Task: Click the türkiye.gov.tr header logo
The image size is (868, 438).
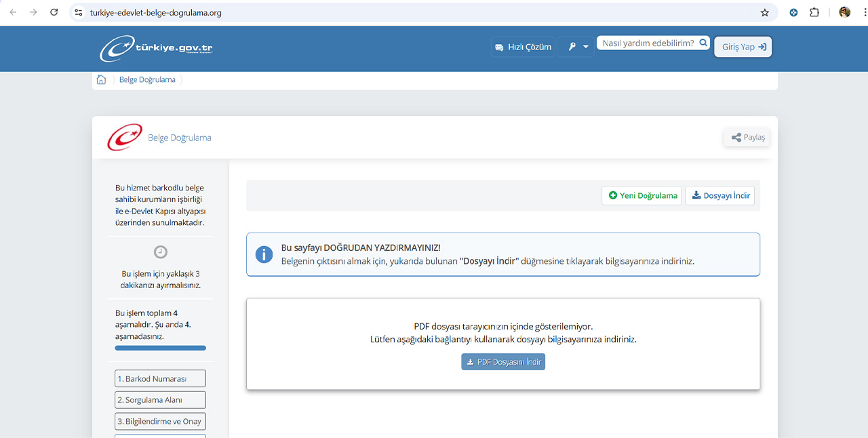Action: click(x=155, y=47)
